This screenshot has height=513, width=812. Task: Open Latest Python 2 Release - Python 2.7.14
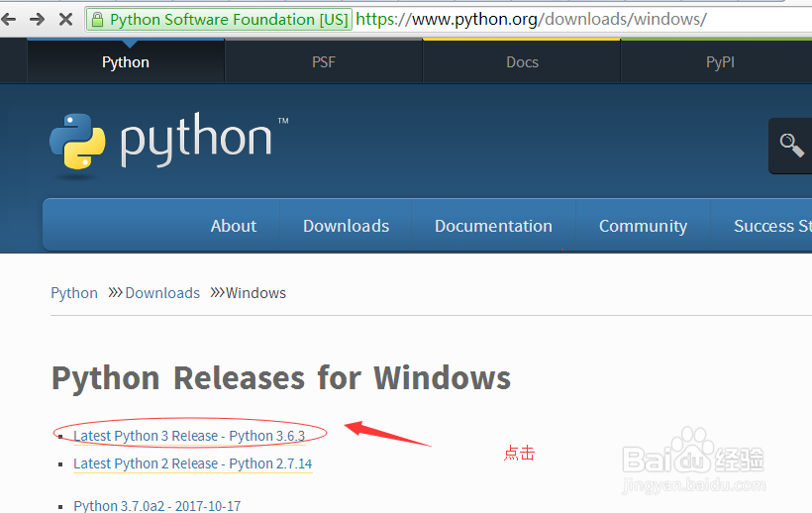tap(193, 463)
